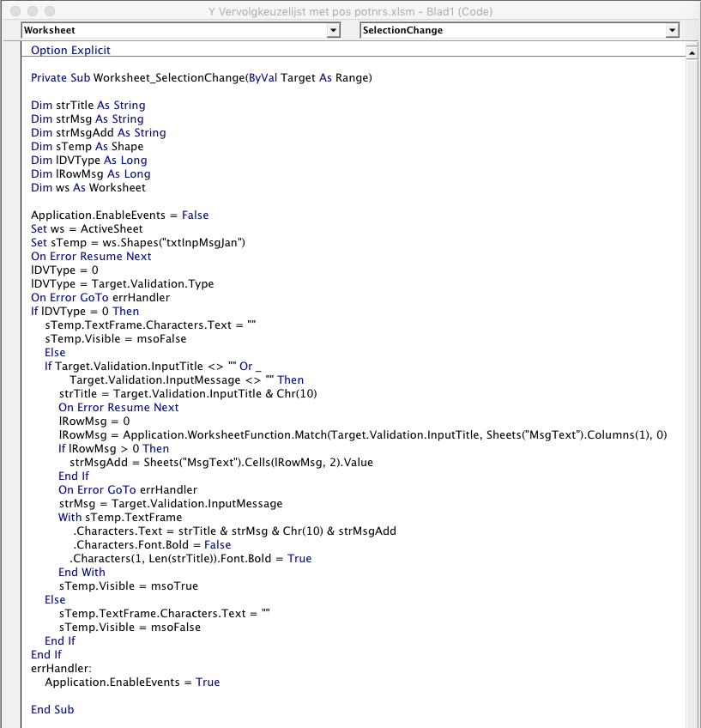Click on 'lDVType = 0' line

(x=64, y=270)
